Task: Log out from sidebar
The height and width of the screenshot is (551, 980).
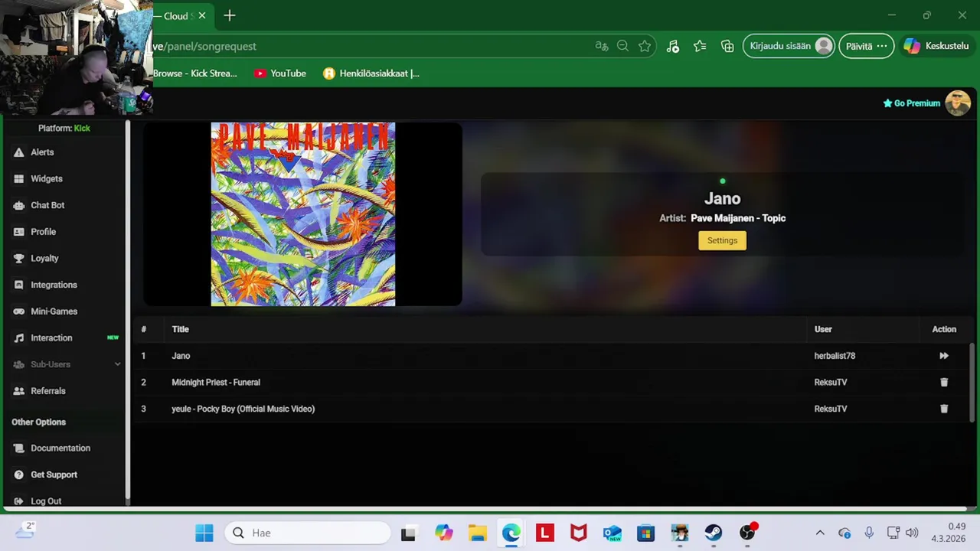Action: [45, 501]
